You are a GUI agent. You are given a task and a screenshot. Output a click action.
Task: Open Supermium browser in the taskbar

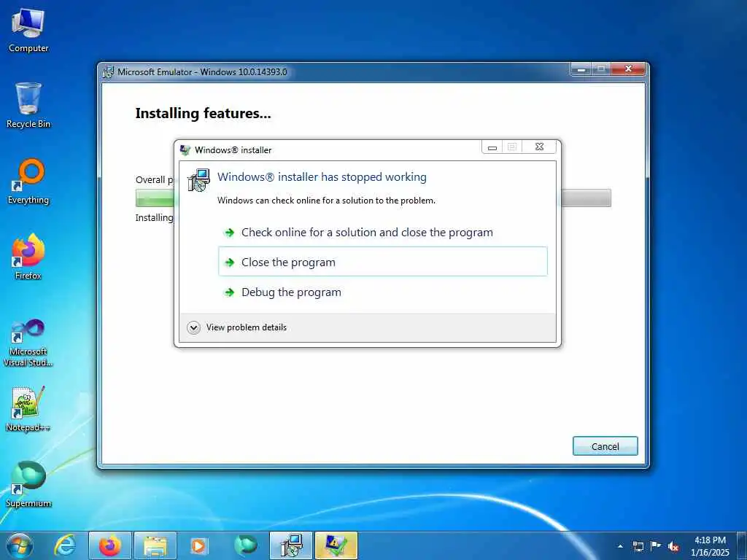click(x=246, y=545)
